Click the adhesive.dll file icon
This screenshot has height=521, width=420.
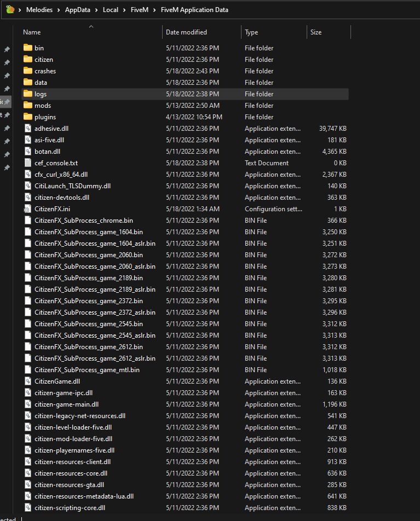(x=28, y=128)
